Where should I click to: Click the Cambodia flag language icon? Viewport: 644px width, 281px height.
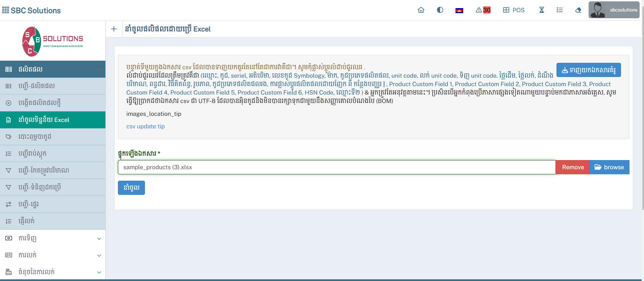click(x=459, y=10)
